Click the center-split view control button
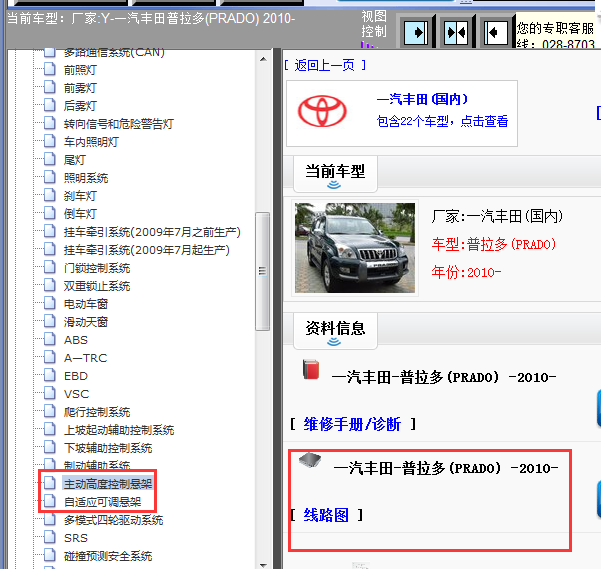This screenshot has width=601, height=569. 456,32
